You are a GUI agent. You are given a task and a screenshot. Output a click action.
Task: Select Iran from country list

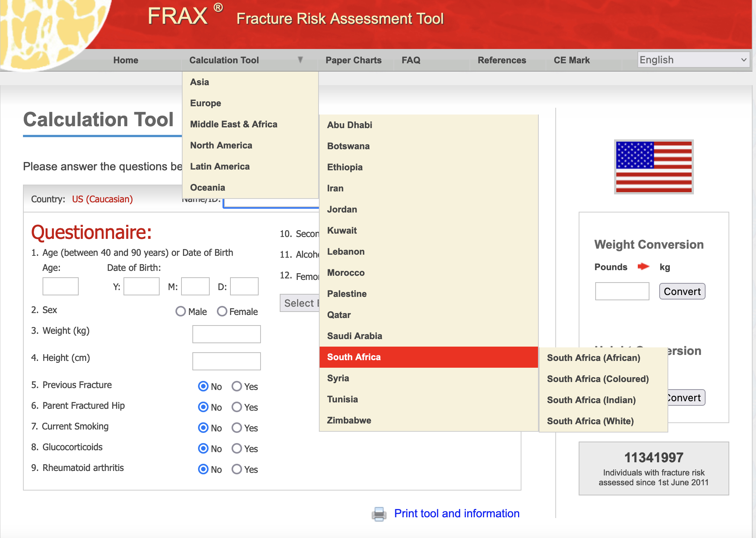429,188
